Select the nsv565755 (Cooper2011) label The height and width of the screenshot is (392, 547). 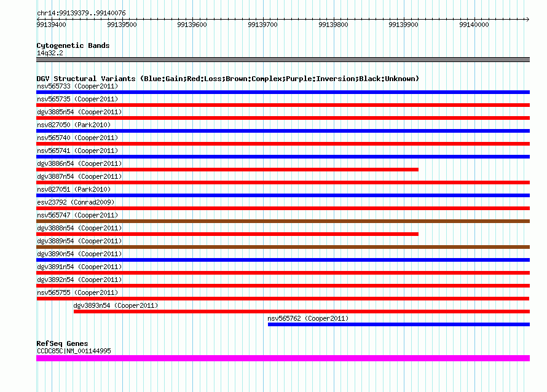coord(77,292)
